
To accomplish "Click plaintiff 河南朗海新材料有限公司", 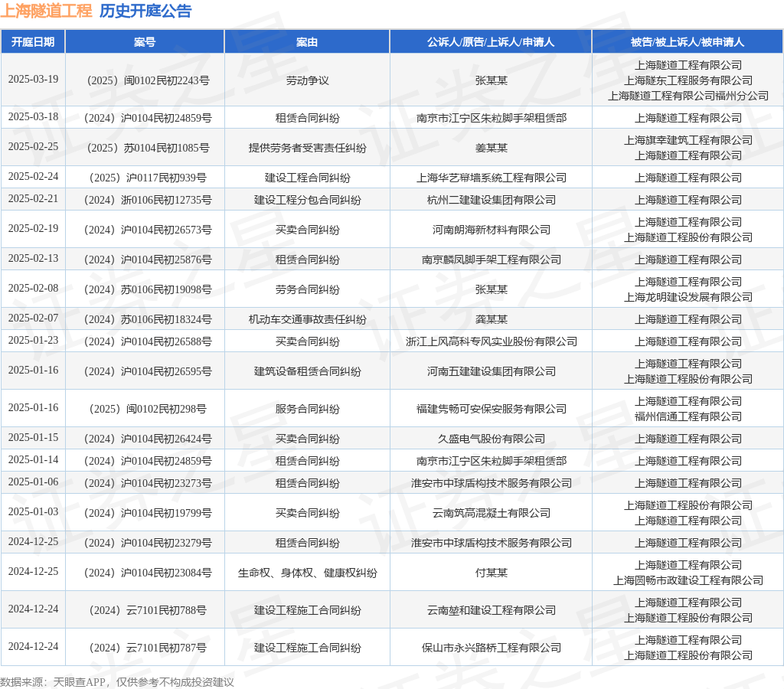I will pos(491,230).
